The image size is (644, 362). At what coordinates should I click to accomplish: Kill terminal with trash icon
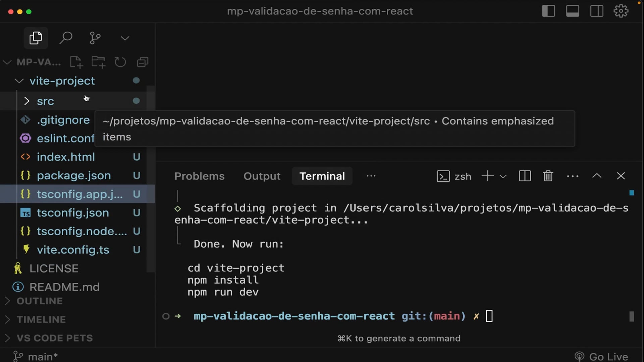tap(548, 176)
